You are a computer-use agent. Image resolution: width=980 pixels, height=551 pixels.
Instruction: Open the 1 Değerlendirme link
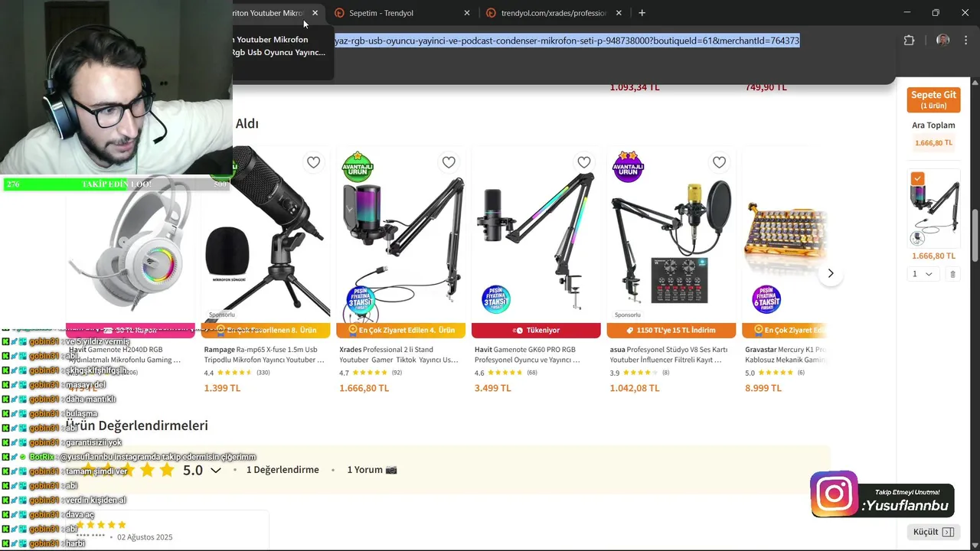(x=283, y=470)
